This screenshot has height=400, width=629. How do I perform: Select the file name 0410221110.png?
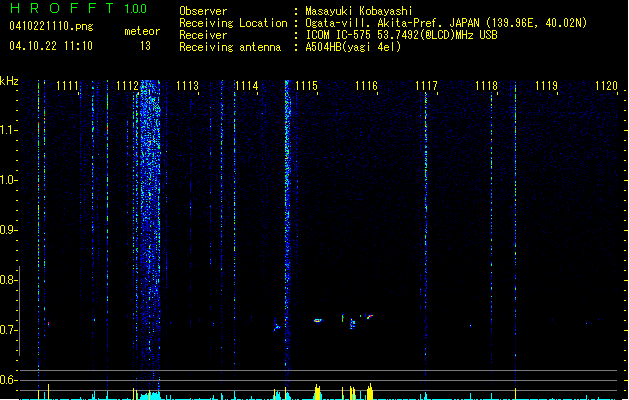coord(51,26)
